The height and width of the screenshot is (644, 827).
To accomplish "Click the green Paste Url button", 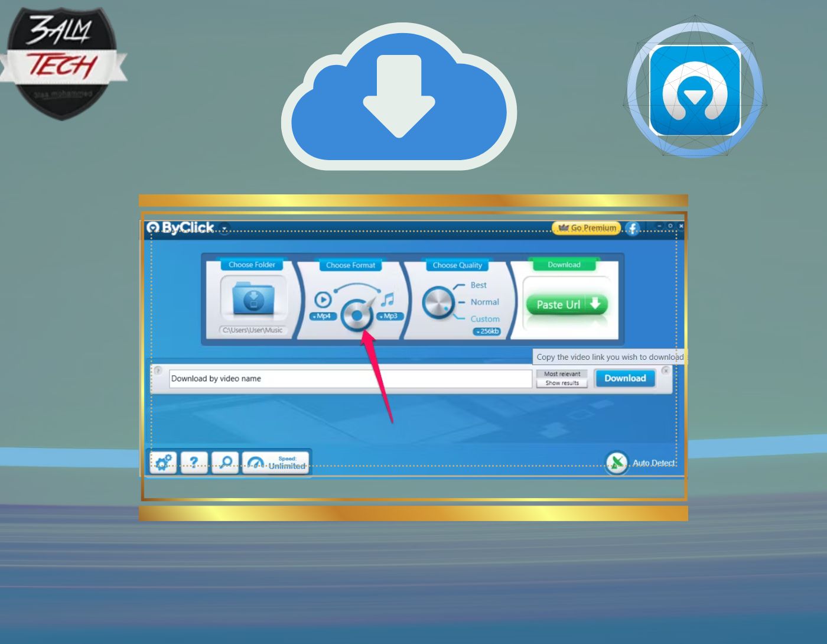I will 566,304.
